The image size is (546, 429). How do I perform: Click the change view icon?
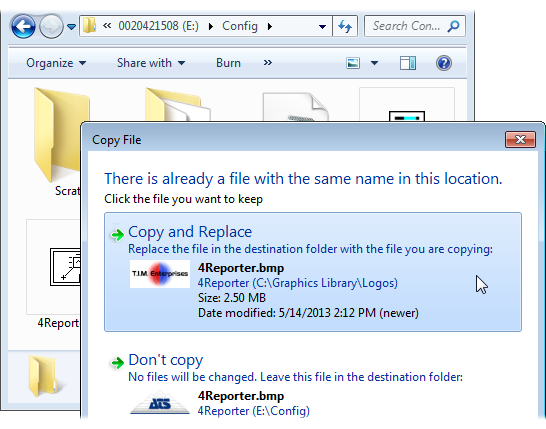353,63
